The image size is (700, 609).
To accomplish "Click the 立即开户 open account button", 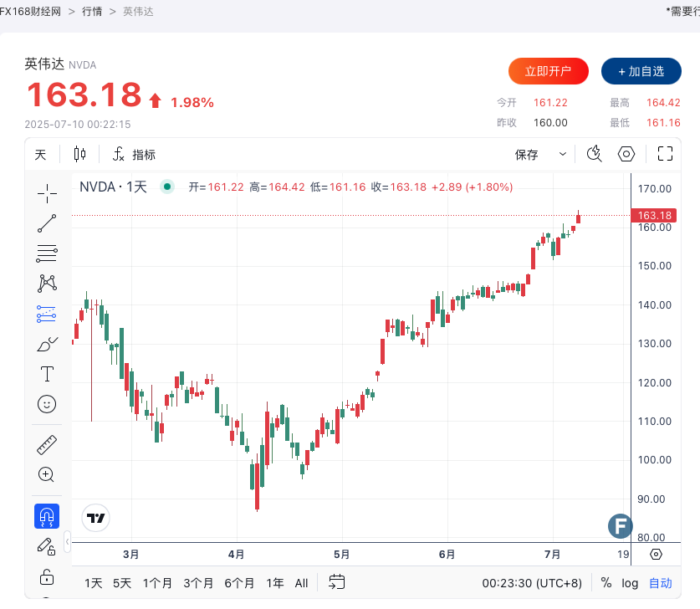I will pos(549,71).
